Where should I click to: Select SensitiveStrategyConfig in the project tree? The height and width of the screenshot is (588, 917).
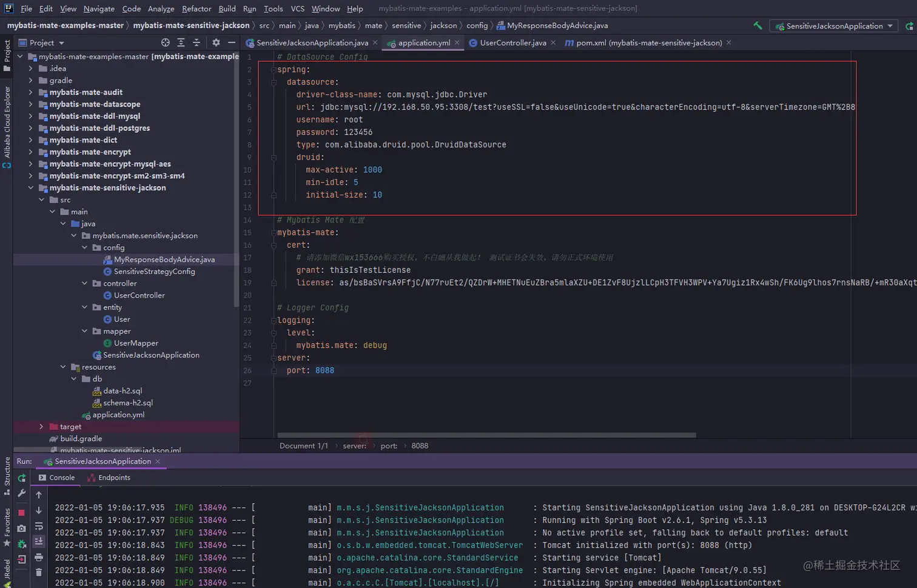(x=154, y=272)
